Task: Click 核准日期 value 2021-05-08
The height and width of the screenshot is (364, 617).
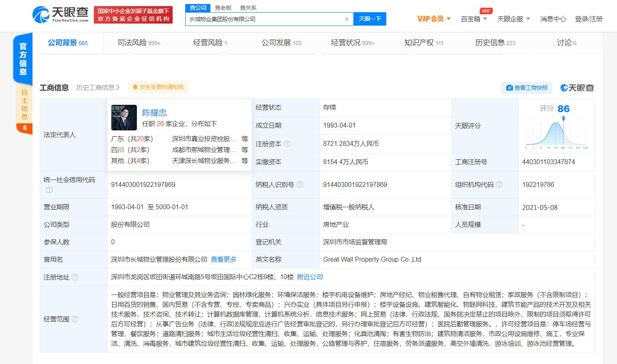Action: [x=540, y=207]
